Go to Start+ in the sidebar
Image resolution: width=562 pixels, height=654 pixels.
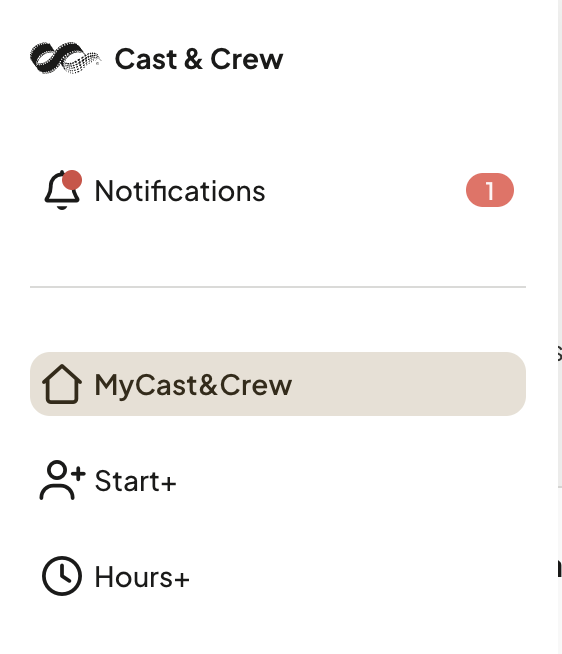tap(278, 480)
